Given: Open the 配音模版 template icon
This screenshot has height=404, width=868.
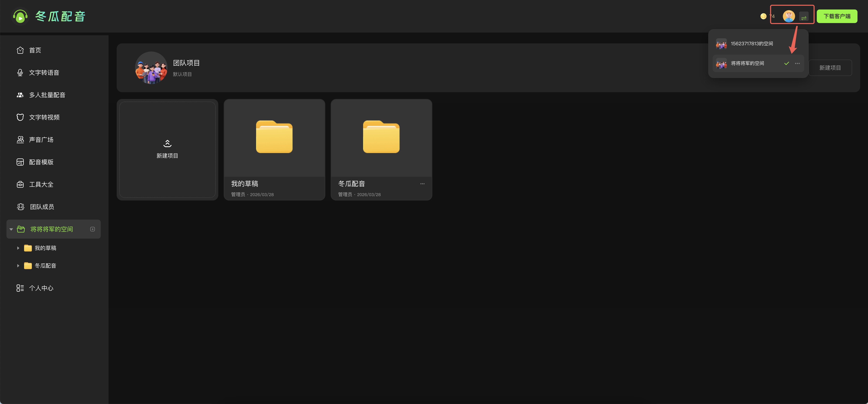Looking at the screenshot, I should pyautogui.click(x=20, y=162).
